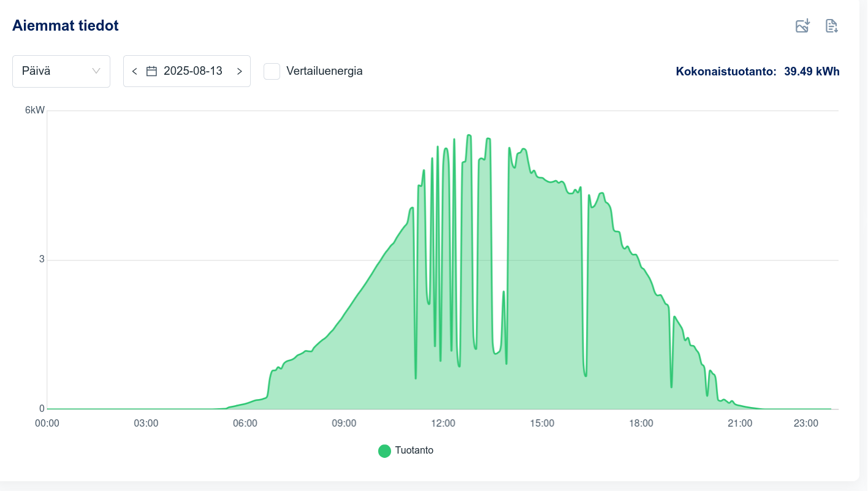Click the 12:00 label on the time axis

[443, 424]
